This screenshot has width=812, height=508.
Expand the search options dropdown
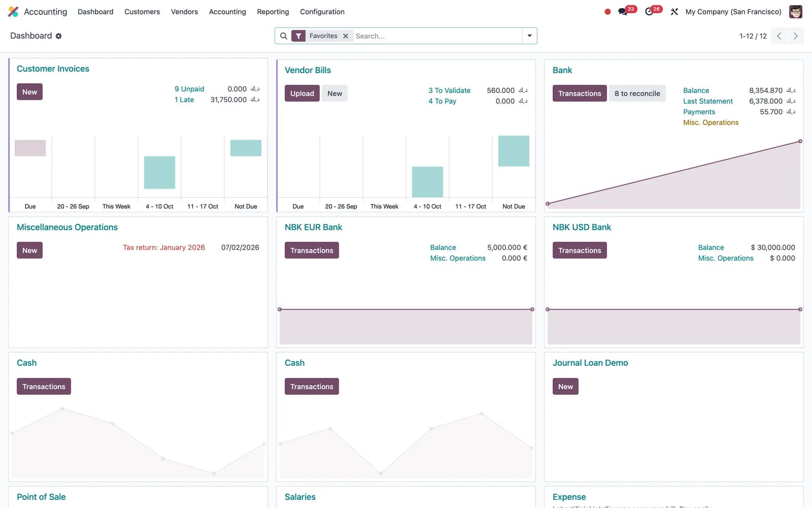[529, 36]
